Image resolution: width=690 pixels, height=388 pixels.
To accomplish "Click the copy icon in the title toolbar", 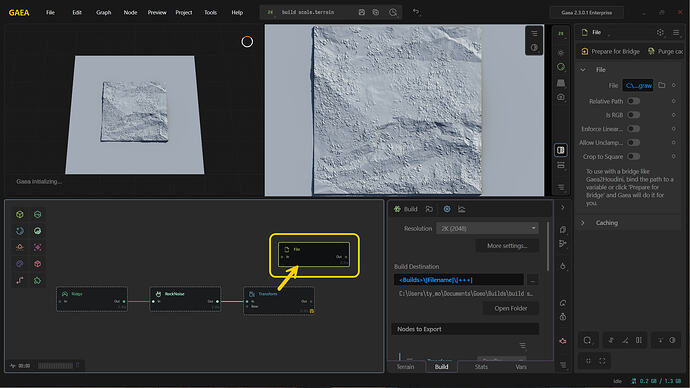I will (375, 12).
